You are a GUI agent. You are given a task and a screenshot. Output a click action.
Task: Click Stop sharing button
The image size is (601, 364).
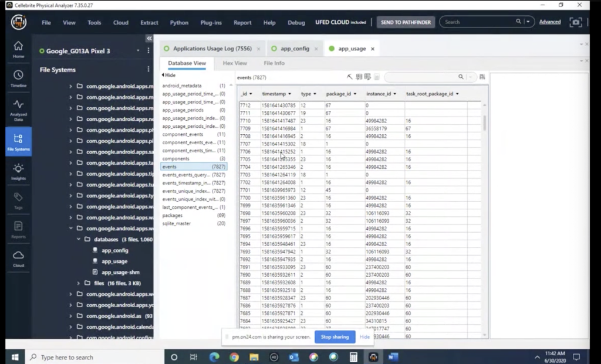(x=335, y=337)
